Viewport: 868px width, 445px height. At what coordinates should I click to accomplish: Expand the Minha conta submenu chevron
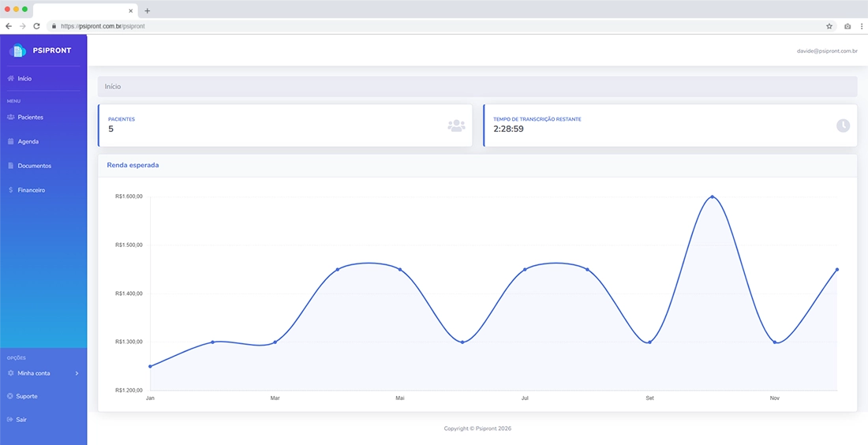pos(77,373)
